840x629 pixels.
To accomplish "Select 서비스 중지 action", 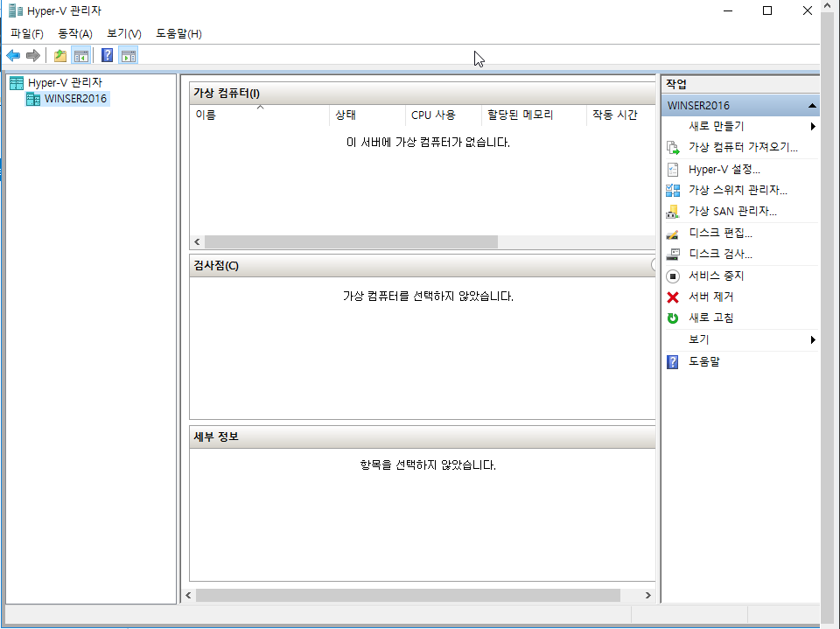I will point(717,276).
